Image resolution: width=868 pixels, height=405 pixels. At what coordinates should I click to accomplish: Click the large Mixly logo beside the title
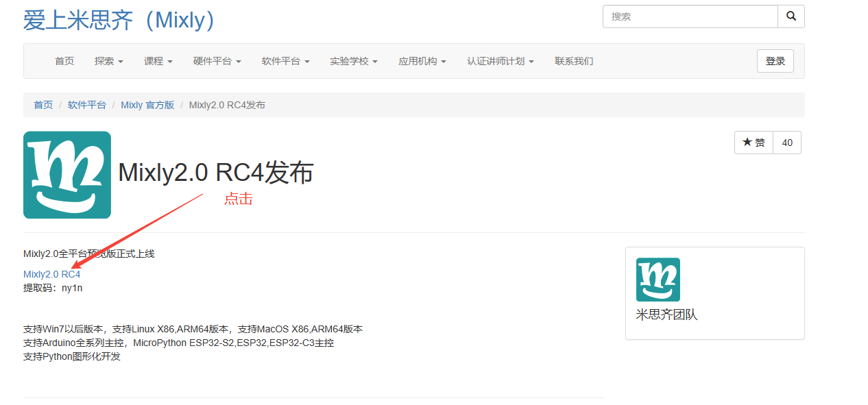67,175
